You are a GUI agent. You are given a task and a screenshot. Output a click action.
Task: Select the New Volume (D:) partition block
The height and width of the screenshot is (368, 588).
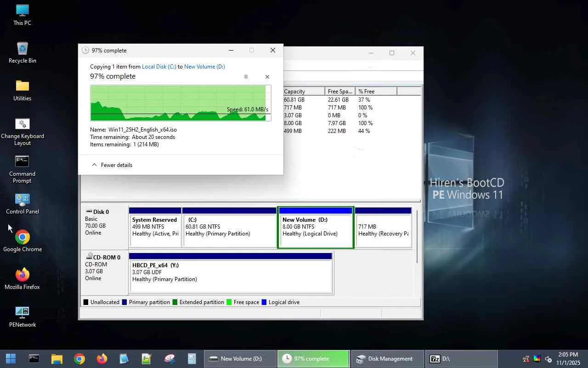coord(316,227)
